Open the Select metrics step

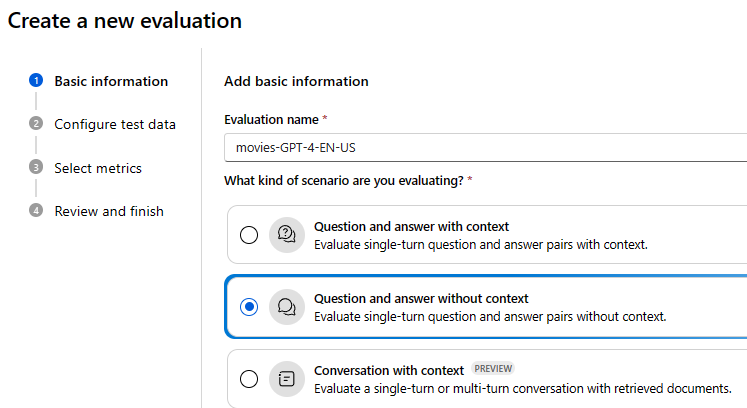point(98,168)
